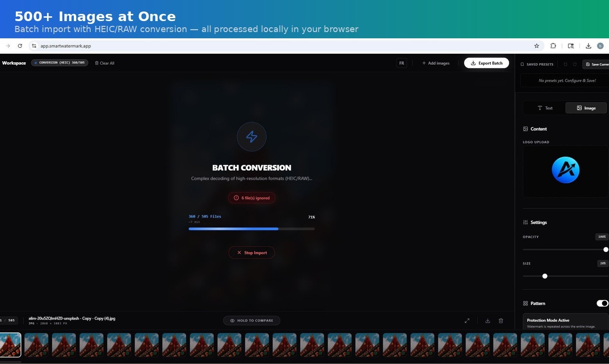Click the Saved Presets bookmark icon
609x364 pixels.
point(523,64)
